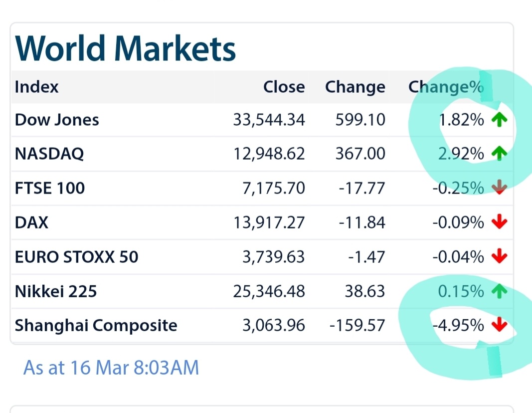Image resolution: width=532 pixels, height=413 pixels.
Task: Select the Shanghai Composite index name
Action: click(96, 326)
